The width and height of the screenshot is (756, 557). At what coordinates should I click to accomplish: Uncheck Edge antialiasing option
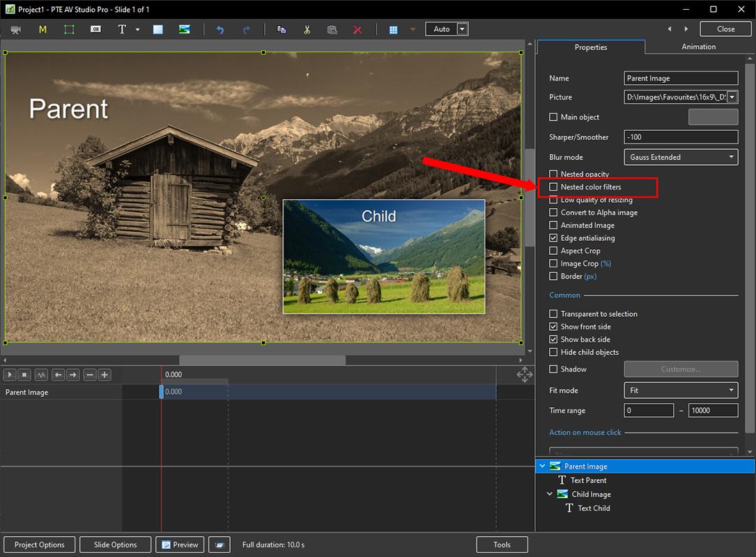pyautogui.click(x=554, y=238)
